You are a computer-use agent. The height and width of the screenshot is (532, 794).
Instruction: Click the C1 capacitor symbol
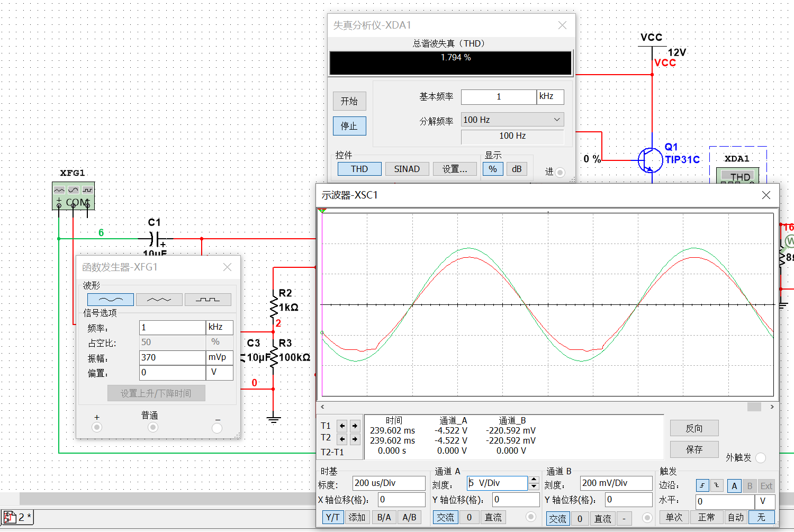point(155,239)
